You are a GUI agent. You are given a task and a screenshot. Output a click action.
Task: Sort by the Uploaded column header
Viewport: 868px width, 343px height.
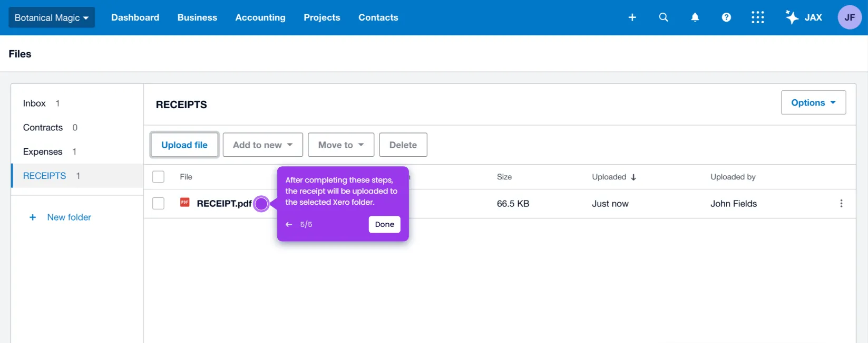tap(609, 177)
